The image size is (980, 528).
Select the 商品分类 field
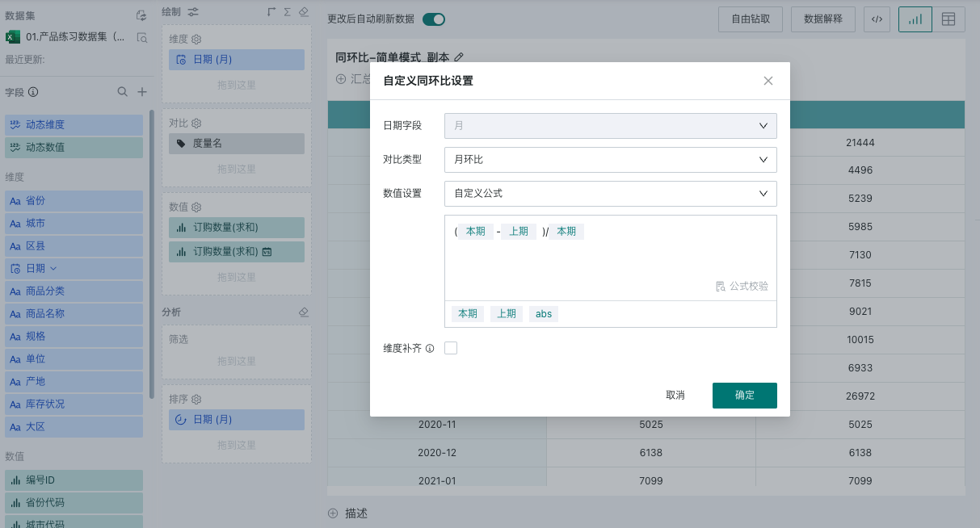[74, 291]
